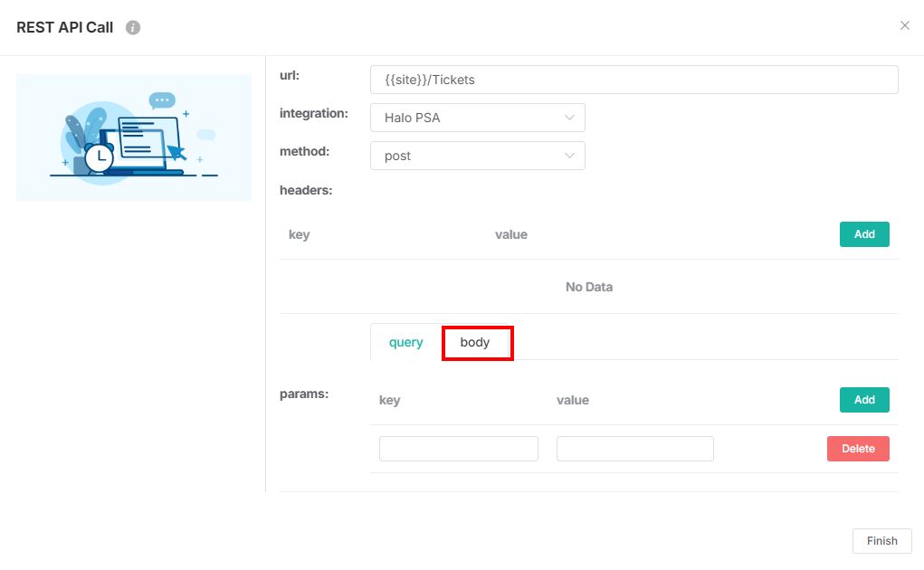This screenshot has height=570, width=924.
Task: Switch to the body params tab
Action: (475, 343)
